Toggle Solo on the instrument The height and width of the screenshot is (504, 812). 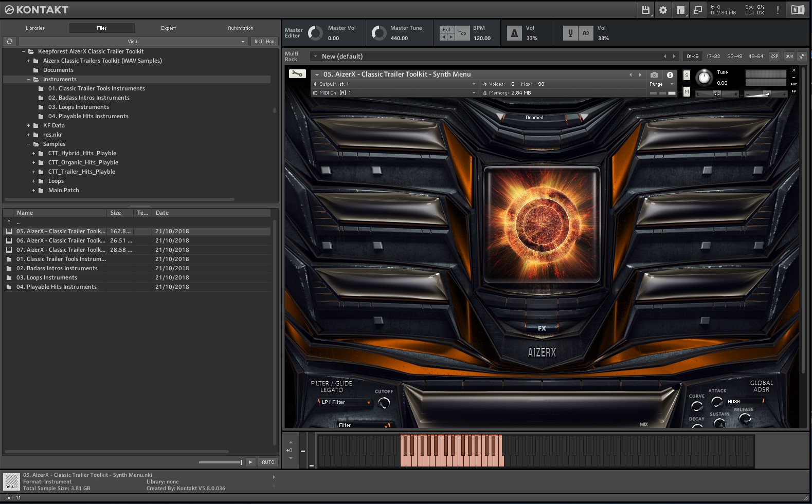[x=687, y=76]
